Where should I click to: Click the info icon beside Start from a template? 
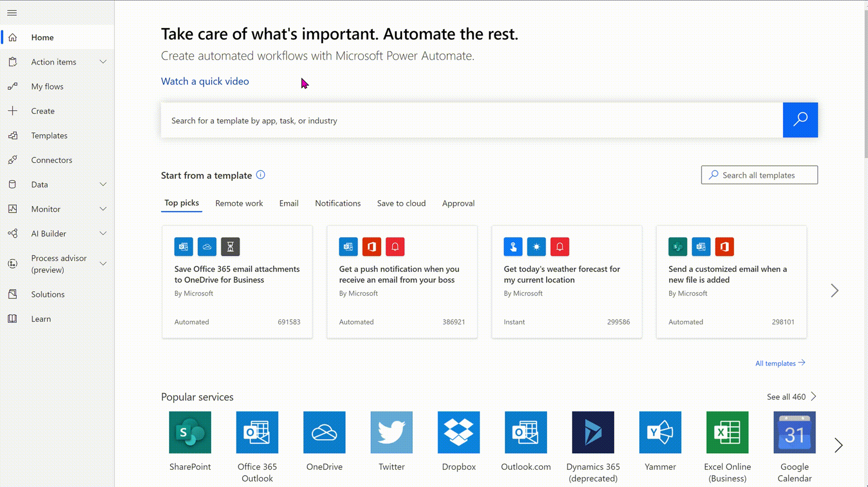pyautogui.click(x=260, y=175)
